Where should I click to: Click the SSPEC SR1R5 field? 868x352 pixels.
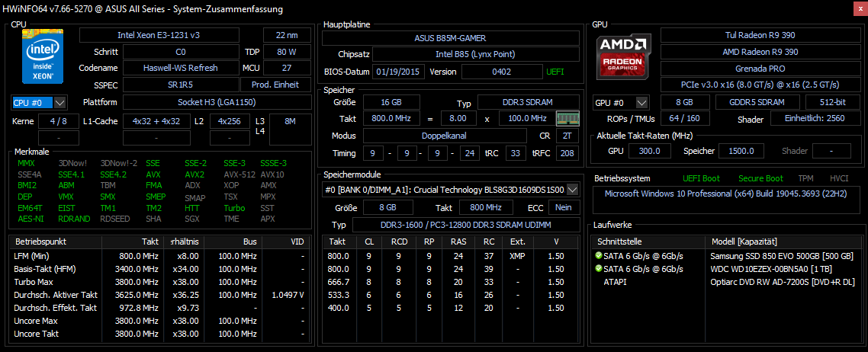coord(181,85)
